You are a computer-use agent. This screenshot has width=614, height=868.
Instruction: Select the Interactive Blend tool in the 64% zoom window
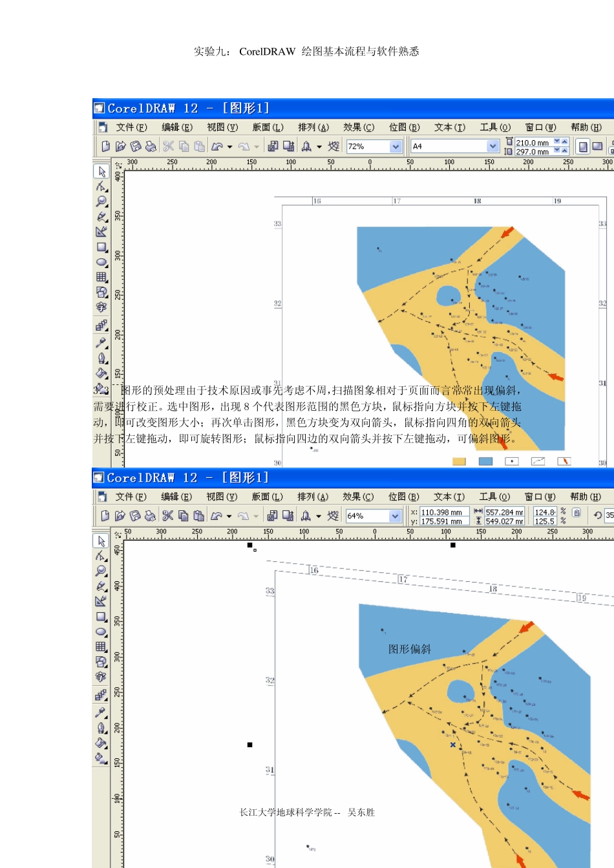tap(101, 696)
